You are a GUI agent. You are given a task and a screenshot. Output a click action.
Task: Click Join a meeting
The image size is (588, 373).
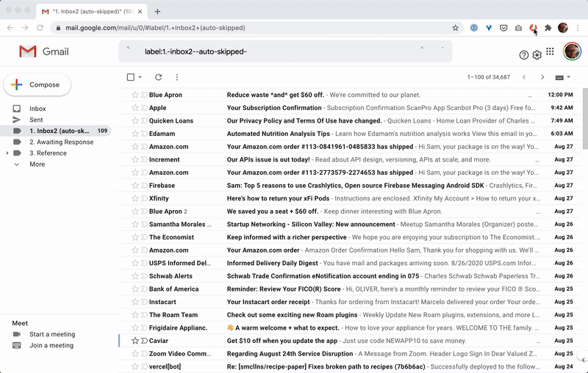click(51, 346)
